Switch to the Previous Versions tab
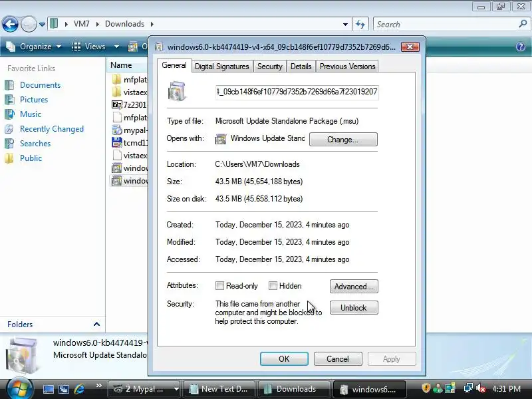This screenshot has height=399, width=532. tap(347, 66)
